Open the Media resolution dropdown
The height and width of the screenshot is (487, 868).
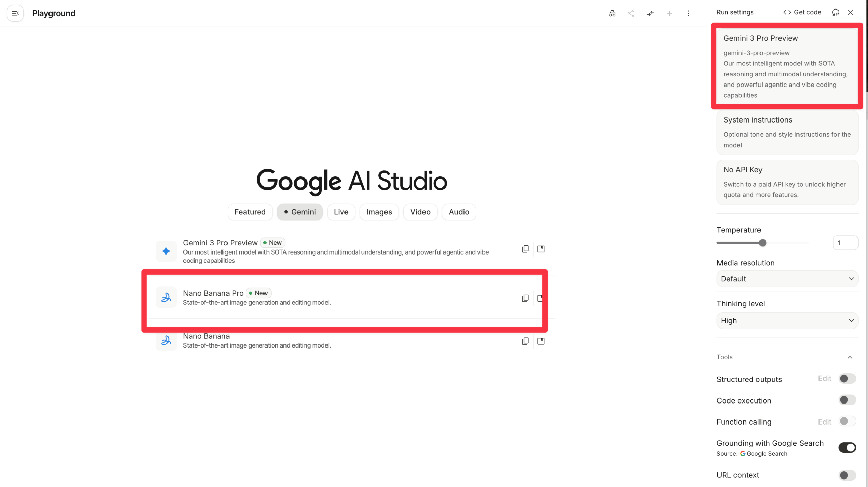click(787, 279)
